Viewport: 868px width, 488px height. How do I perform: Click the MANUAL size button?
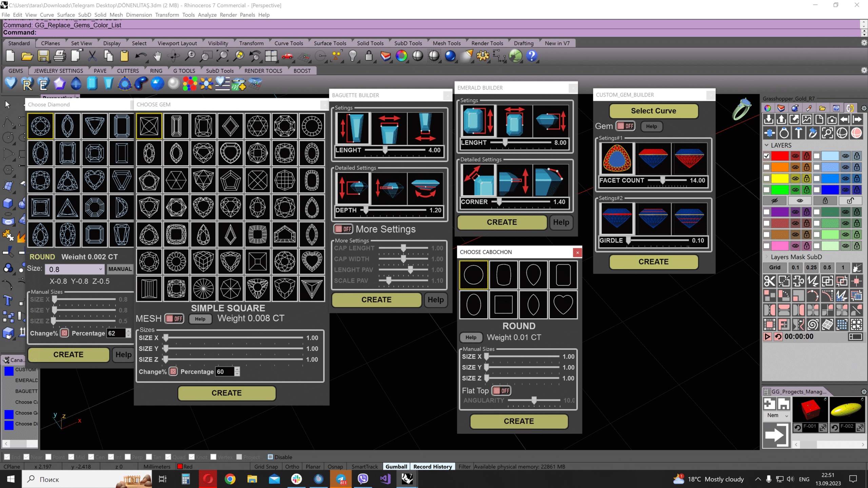tap(120, 269)
